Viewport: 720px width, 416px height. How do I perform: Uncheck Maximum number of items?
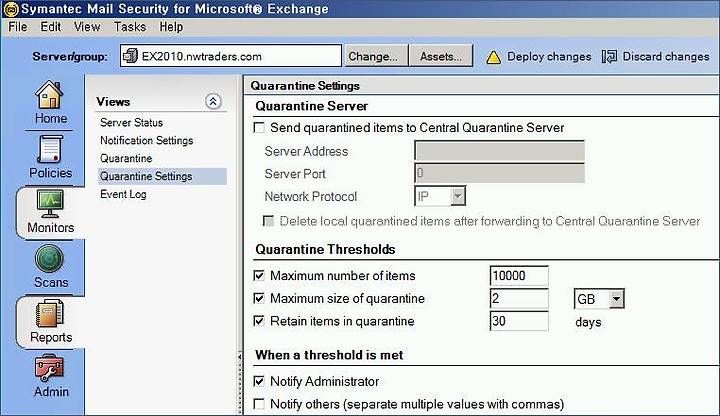click(x=259, y=275)
